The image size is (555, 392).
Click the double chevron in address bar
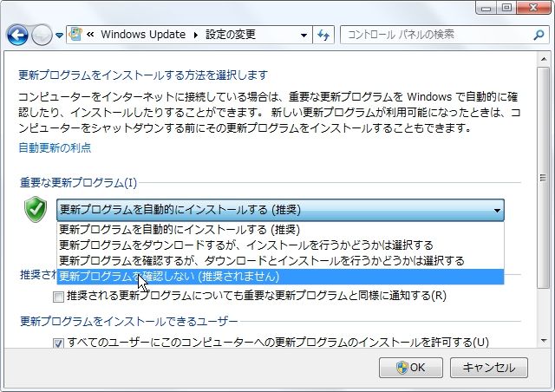pos(90,35)
